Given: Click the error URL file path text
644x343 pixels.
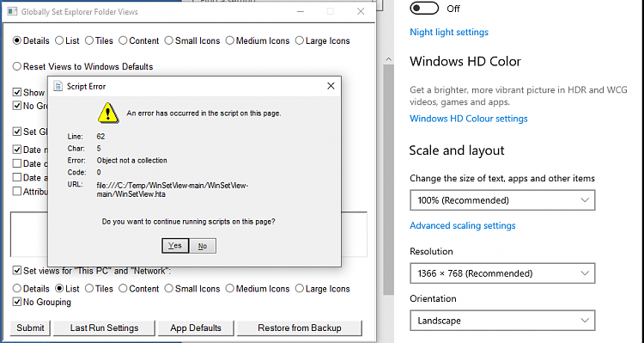Looking at the screenshot, I should 172,190.
